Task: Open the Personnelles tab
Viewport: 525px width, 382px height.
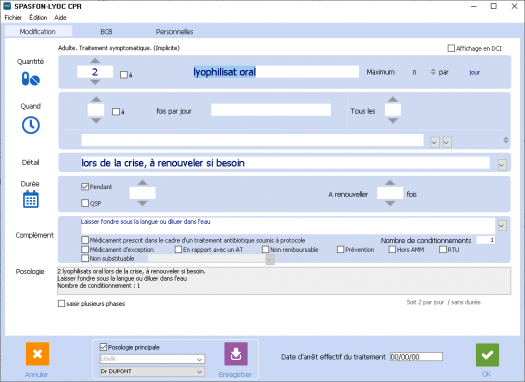Action: tap(174, 31)
